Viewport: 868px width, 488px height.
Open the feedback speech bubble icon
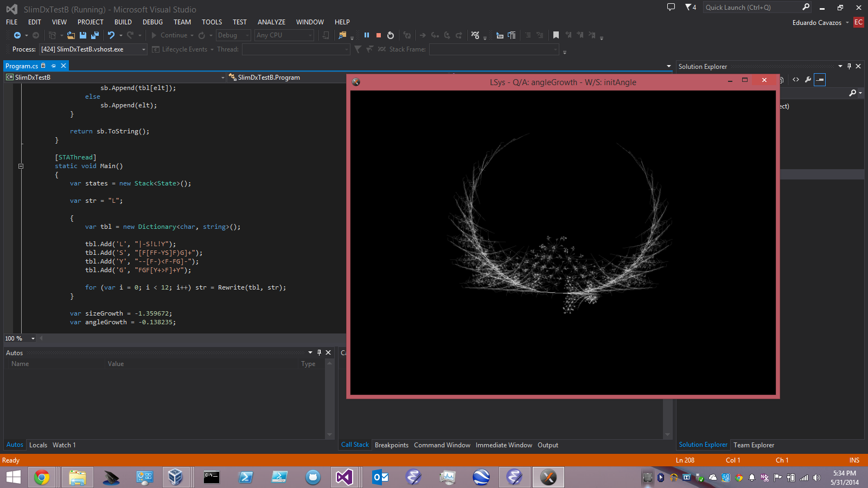(671, 7)
